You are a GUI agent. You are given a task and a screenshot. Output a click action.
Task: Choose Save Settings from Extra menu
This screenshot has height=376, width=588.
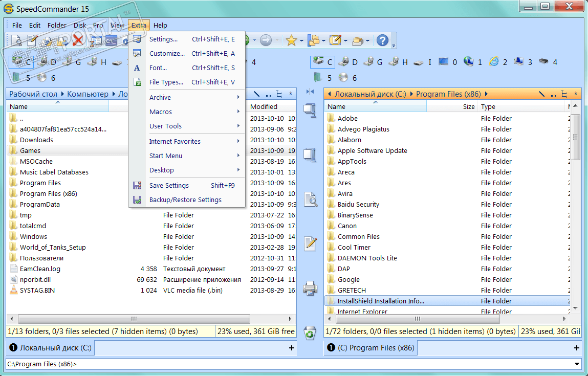(187, 185)
